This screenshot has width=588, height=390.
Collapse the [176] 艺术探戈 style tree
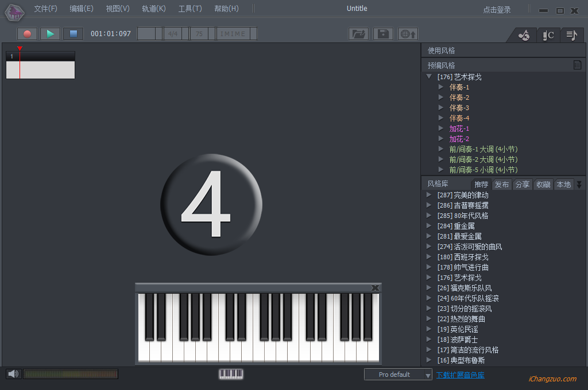[x=428, y=76]
